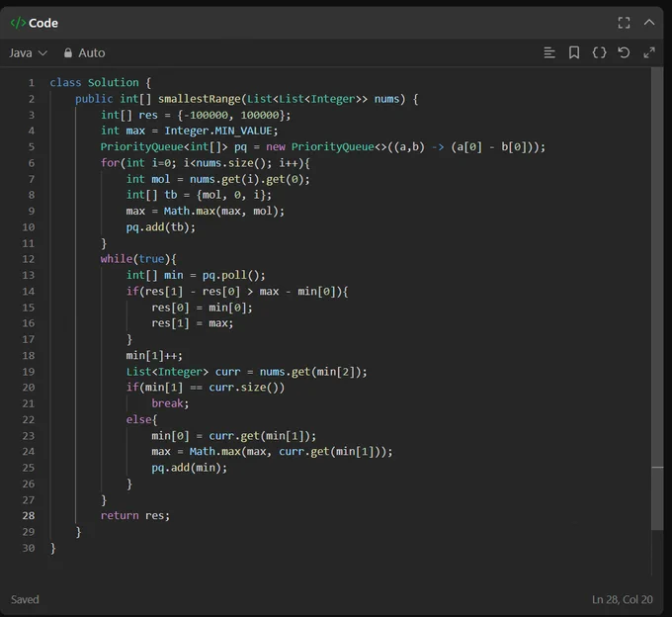Click line number 1 in gutter
The image size is (672, 617).
[32, 83]
